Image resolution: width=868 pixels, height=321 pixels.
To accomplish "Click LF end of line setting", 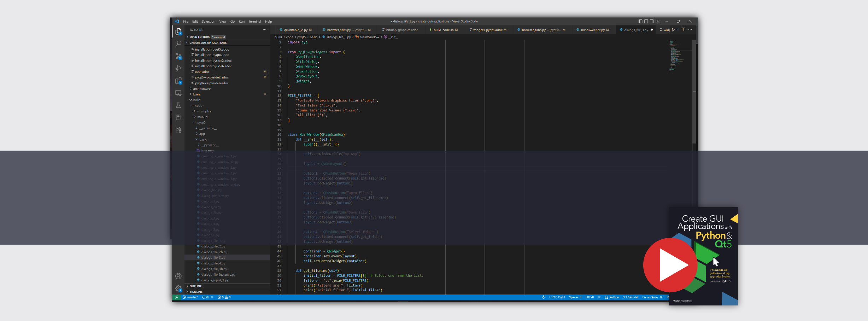I will [x=599, y=297].
